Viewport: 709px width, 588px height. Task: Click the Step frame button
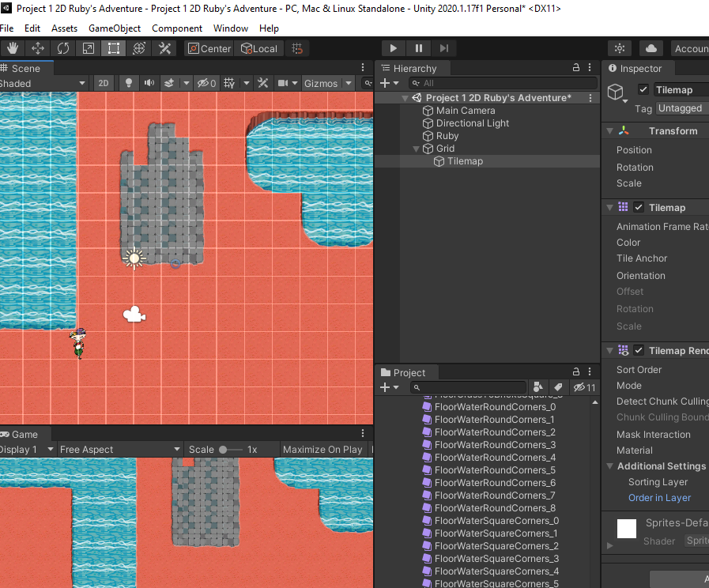tap(444, 48)
